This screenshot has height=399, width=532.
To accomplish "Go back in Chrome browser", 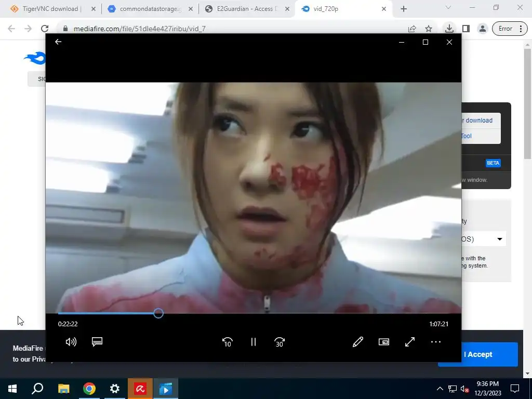I will click(x=11, y=29).
